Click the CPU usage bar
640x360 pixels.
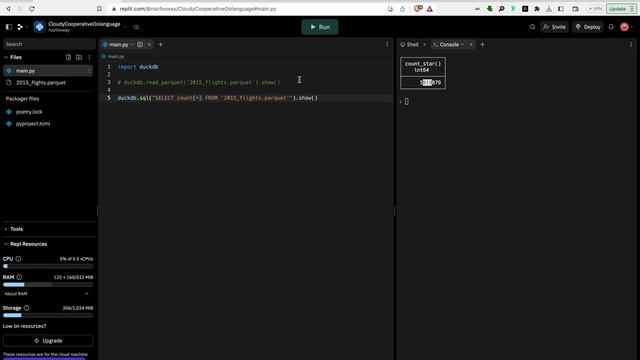48,266
